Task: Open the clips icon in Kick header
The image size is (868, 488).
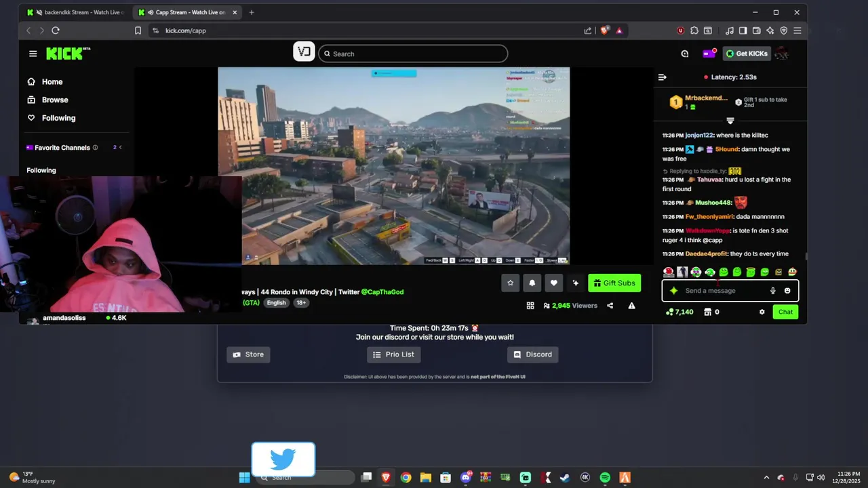Action: tap(685, 54)
